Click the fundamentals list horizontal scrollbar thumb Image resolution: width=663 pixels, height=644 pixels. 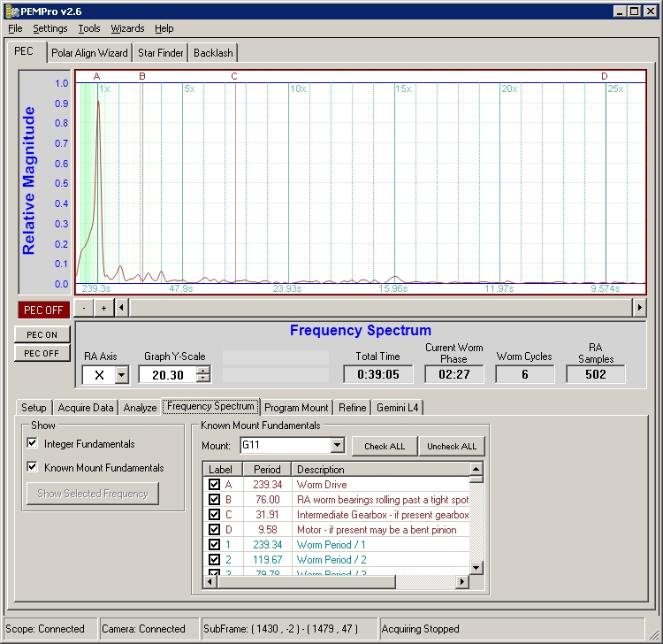pyautogui.click(x=306, y=582)
